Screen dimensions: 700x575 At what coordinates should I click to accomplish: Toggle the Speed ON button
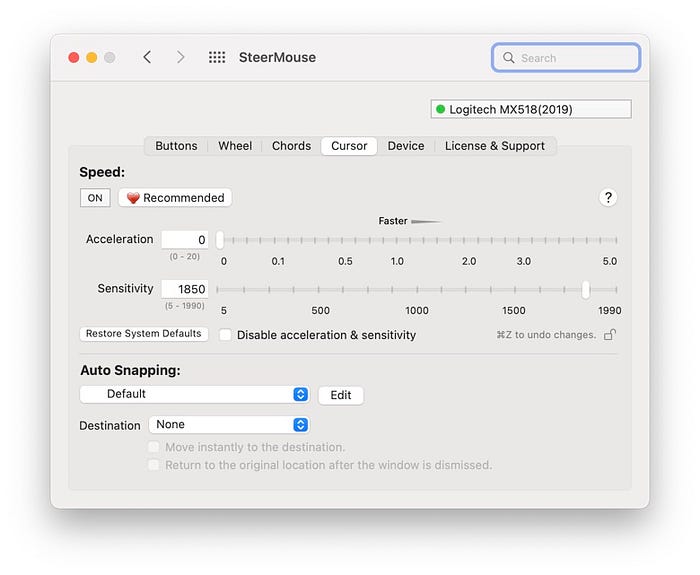[95, 198]
